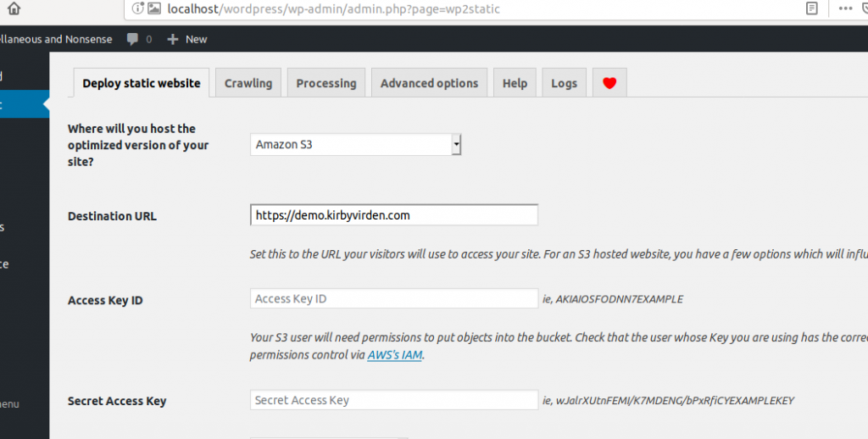Viewport: 868px width, 439px height.
Task: Click the Destination URL input field
Action: tap(393, 214)
